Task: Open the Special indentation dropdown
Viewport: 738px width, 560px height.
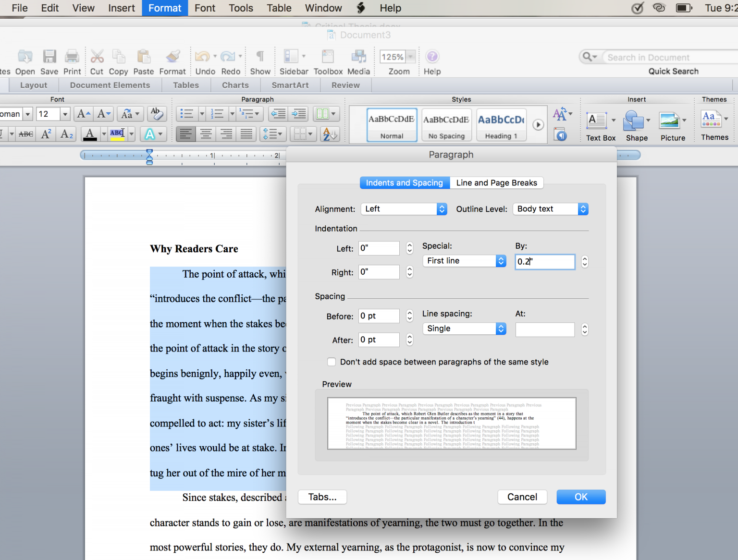Action: coord(464,261)
